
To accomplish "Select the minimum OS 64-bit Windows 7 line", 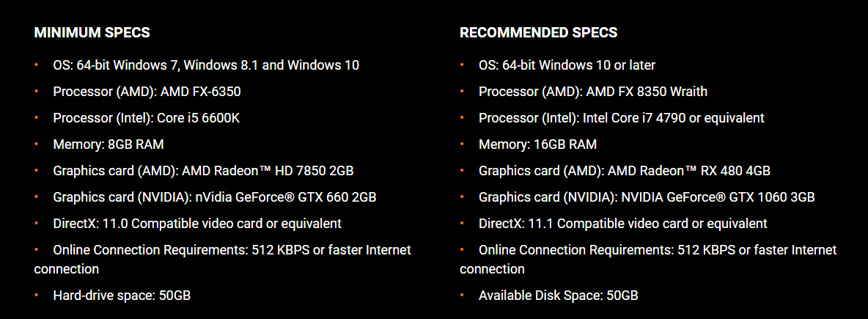I will [206, 65].
